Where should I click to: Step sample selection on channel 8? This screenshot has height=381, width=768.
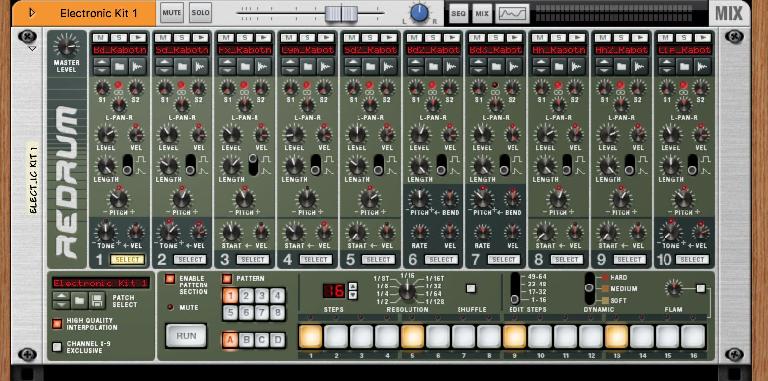tap(541, 66)
